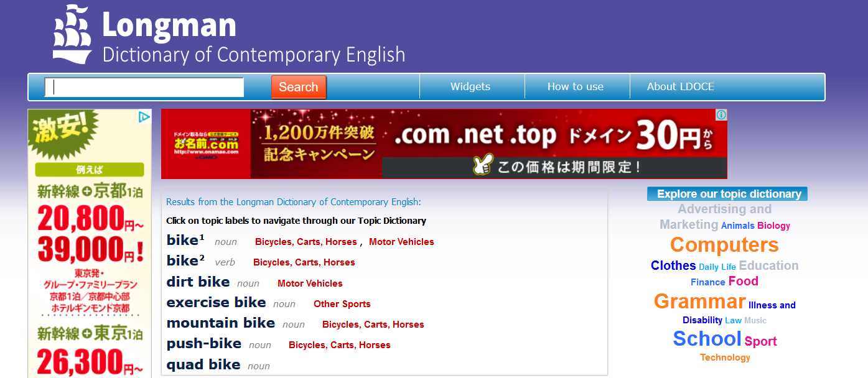Select Computers in the topic cloud
This screenshot has height=378, width=868.
724,244
